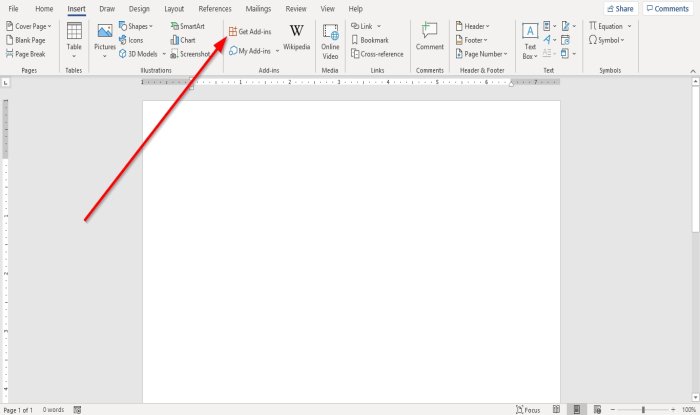Click the zoom out minus button
Screen dimensions: 700x415
tap(613, 410)
